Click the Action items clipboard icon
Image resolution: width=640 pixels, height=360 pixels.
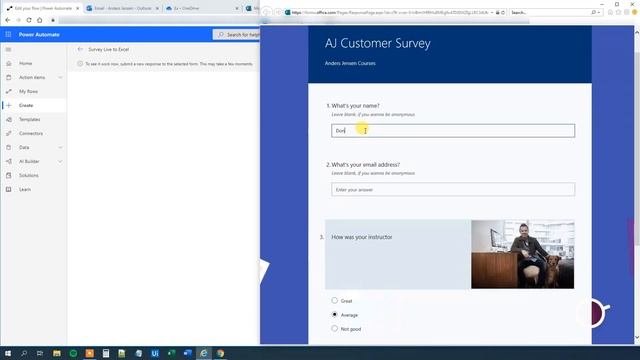coord(9,77)
